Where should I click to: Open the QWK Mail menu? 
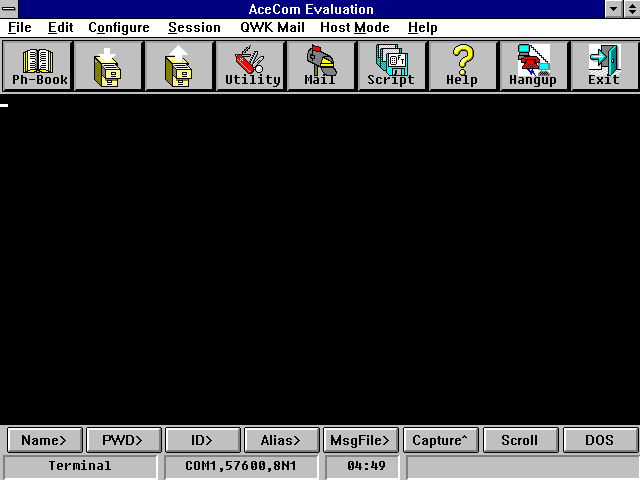click(272, 27)
